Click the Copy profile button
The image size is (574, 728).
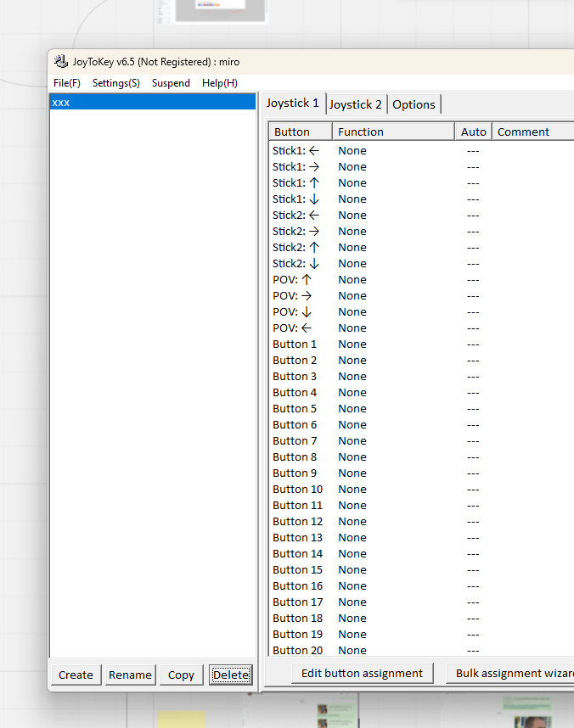point(181,675)
